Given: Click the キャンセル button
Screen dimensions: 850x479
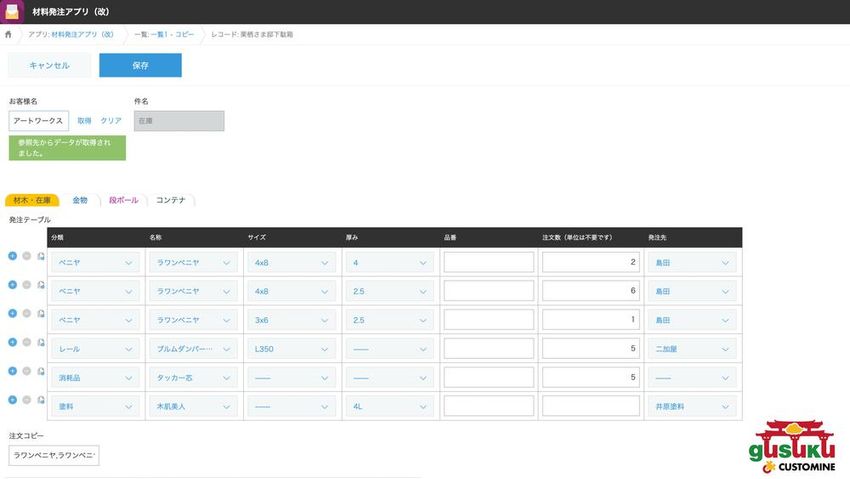Looking at the screenshot, I should [x=49, y=65].
